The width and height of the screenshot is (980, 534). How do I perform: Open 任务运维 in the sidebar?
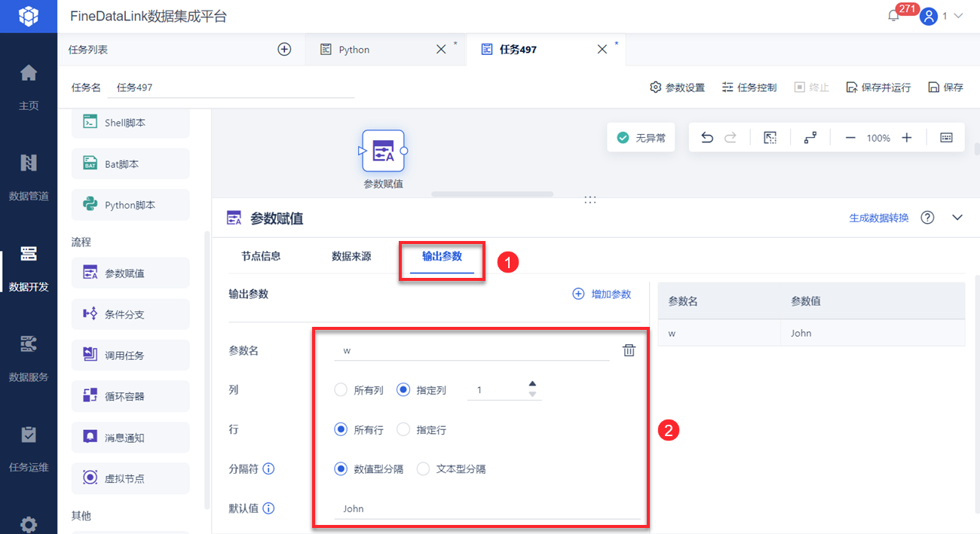29,449
